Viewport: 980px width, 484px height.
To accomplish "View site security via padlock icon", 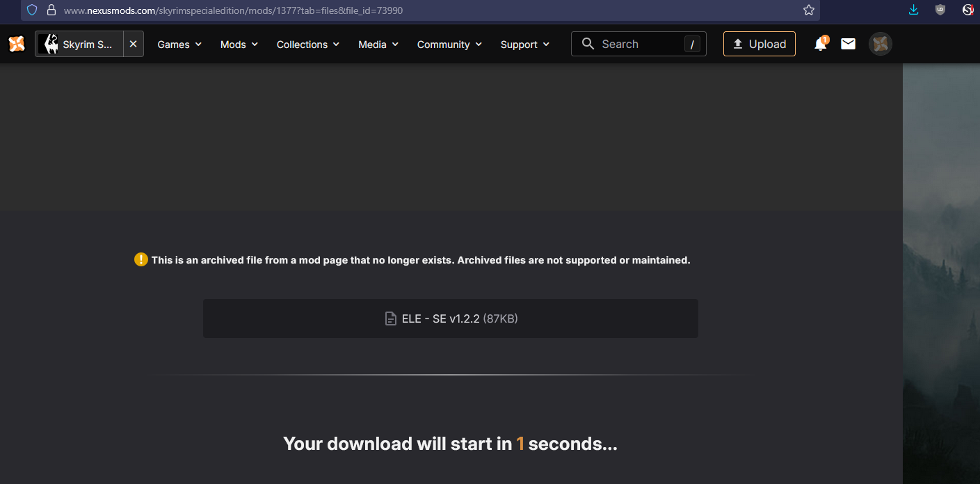I will (51, 10).
